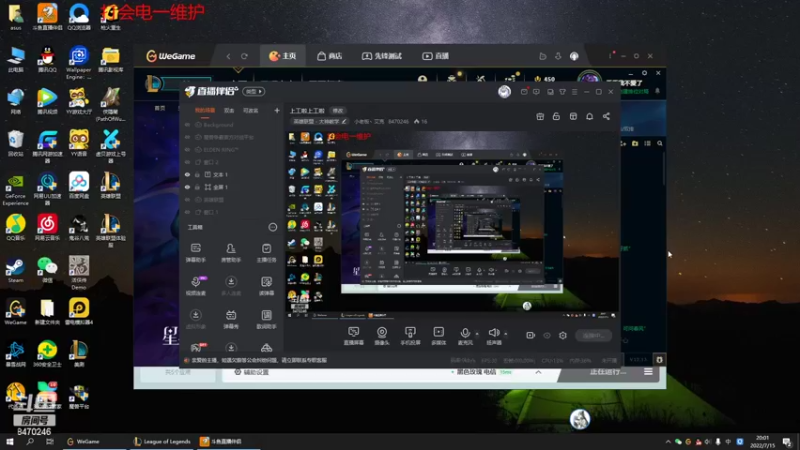Screen dimensions: 800x450
Task: Click the record video icon beside the settings gear
Action: click(x=531, y=335)
